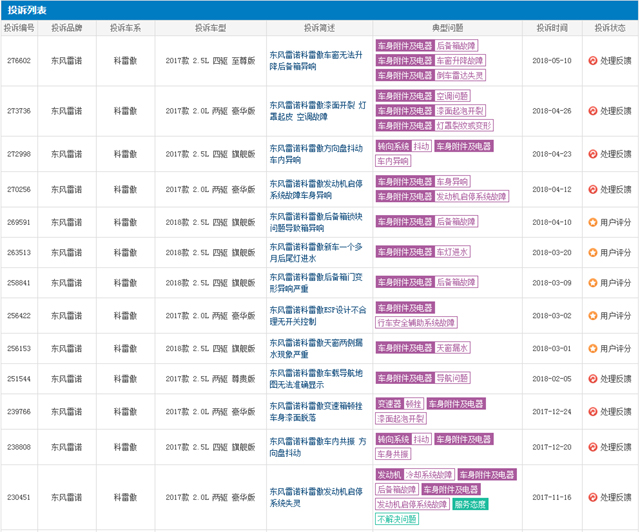Click the red status icon in row 238808
The image size is (640, 532).
pos(592,447)
